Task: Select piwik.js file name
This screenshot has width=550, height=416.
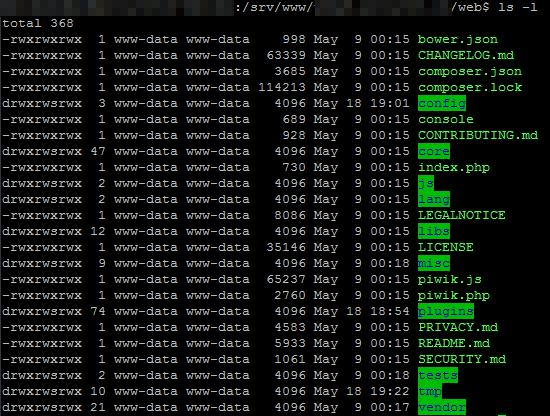Action: pos(450,280)
